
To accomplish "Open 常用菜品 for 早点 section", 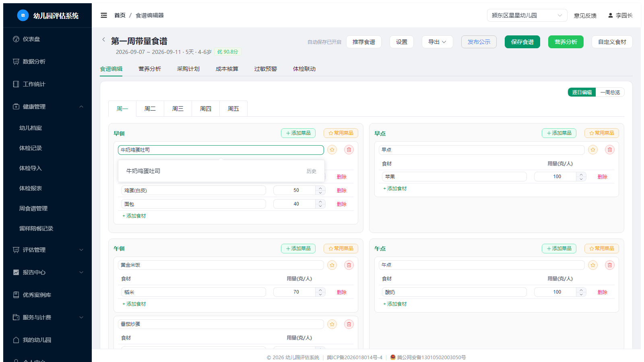I will (602, 133).
